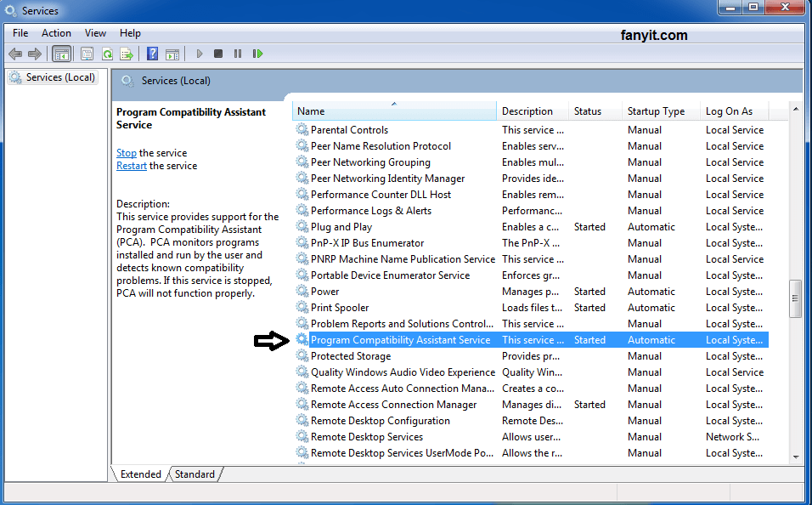This screenshot has height=505, width=812.
Task: Click the vertical scrollbar thumb
Action: (796, 299)
